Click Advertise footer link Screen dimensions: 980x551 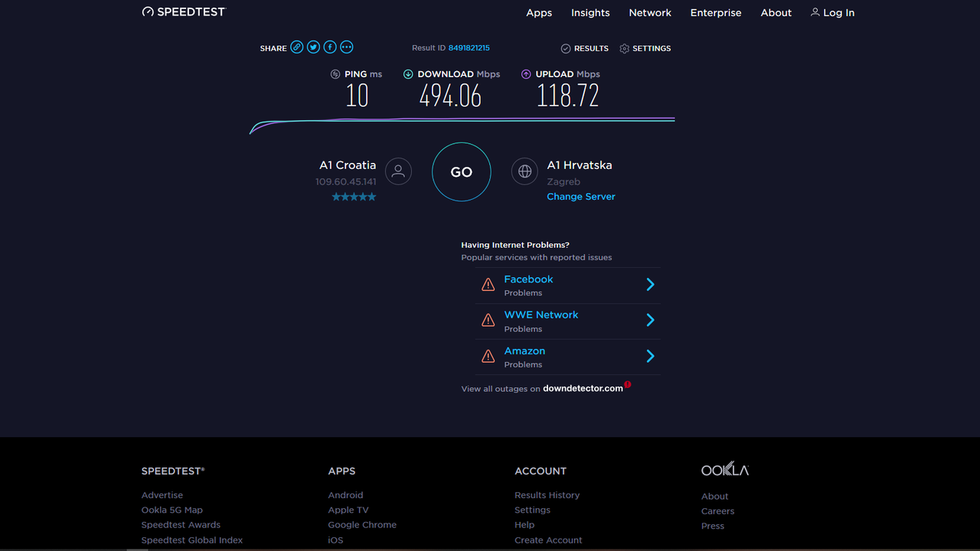[x=162, y=495]
